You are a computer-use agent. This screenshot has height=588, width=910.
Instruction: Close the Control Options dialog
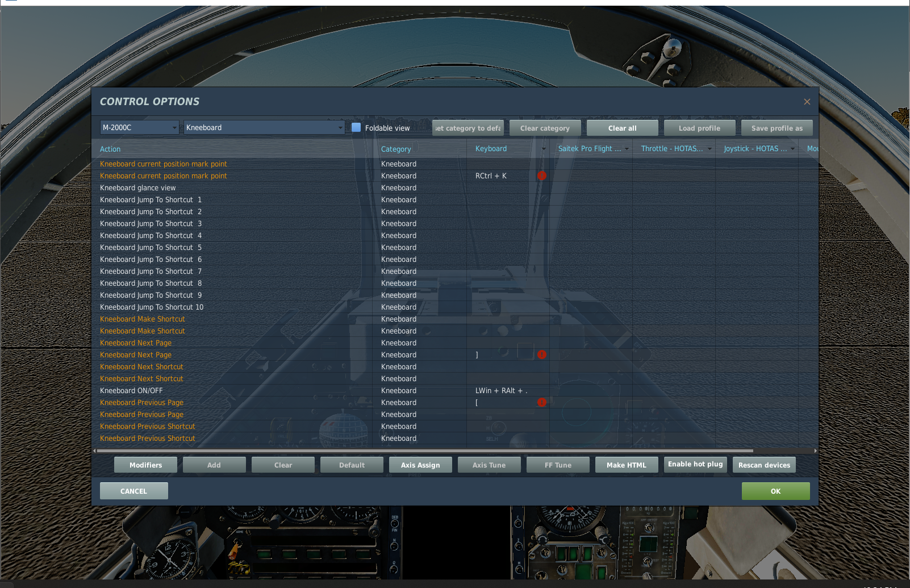[807, 102]
